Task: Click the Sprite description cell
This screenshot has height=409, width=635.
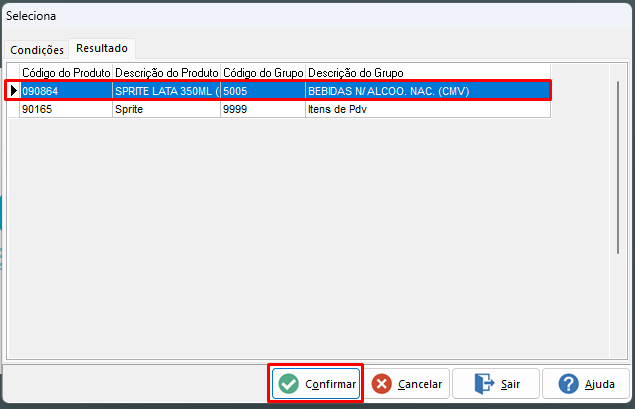Action: tap(166, 109)
